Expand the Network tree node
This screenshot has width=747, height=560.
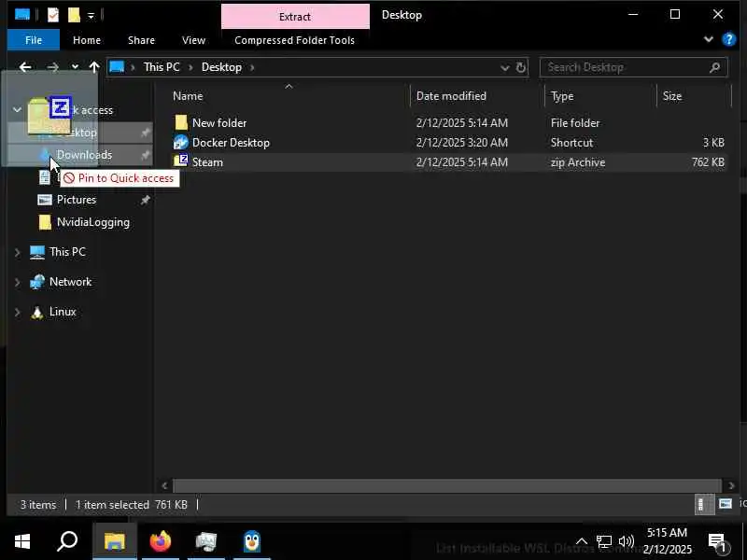tap(17, 283)
